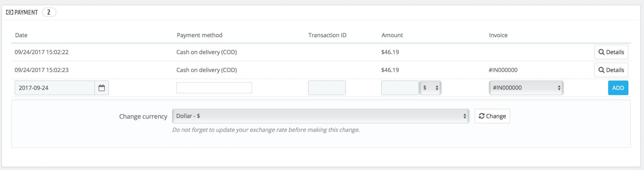644x170 pixels.
Task: Open the $ currency dropdown beside amount
Action: click(430, 88)
